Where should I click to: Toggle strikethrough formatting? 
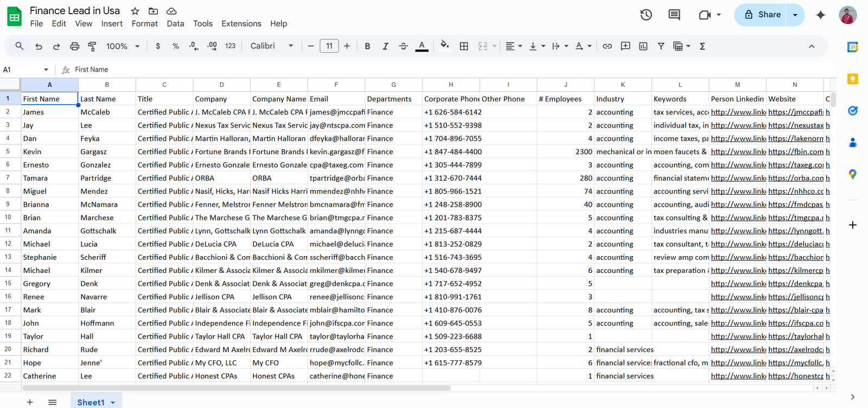tap(403, 46)
